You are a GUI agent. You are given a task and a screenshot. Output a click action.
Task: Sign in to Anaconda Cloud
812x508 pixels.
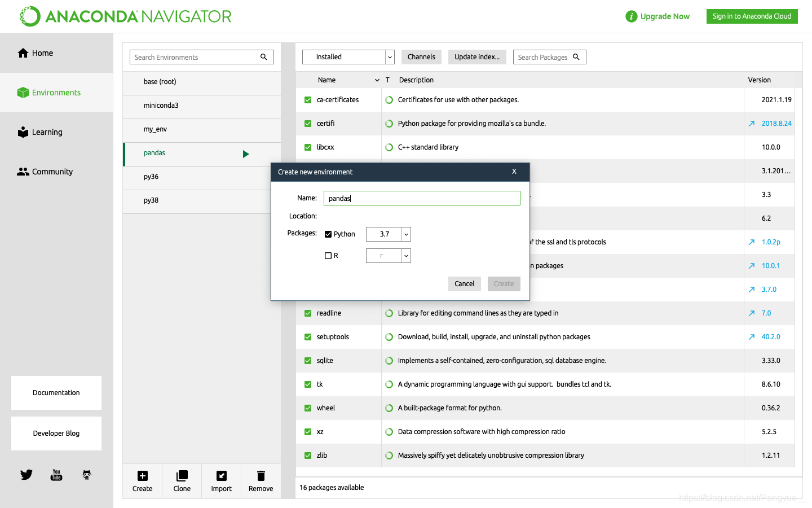point(752,16)
